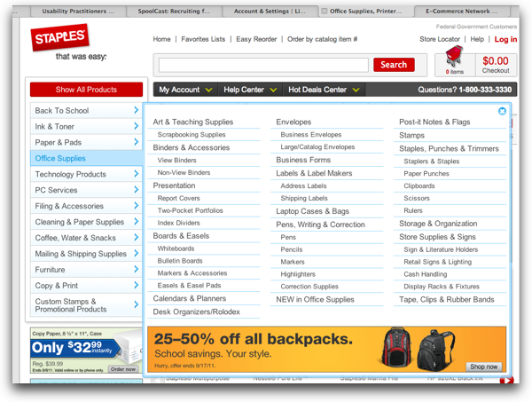Open Order by catalog item # link

click(323, 39)
